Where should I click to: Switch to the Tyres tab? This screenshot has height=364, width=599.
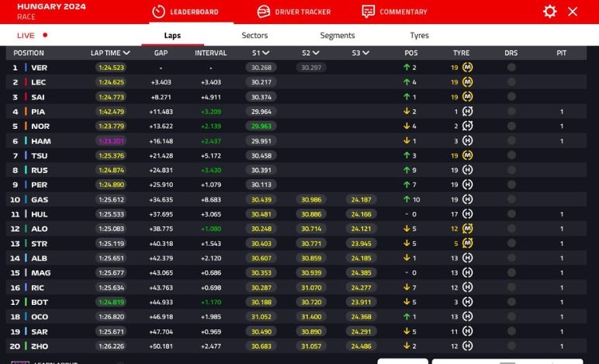[419, 36]
